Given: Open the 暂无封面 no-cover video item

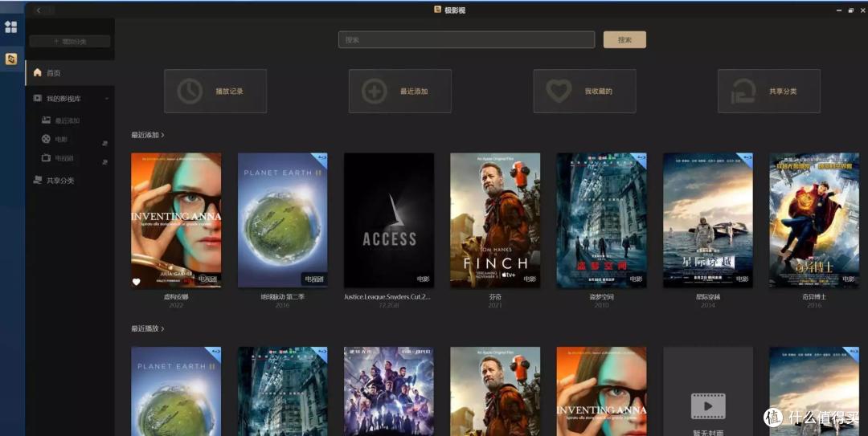Looking at the screenshot, I should [708, 391].
